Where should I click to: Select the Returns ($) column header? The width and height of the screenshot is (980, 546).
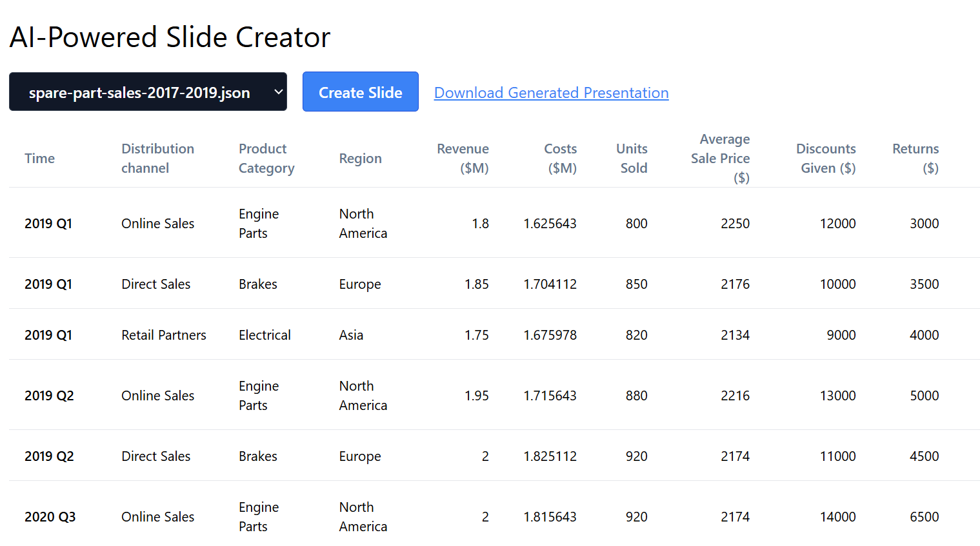915,159
